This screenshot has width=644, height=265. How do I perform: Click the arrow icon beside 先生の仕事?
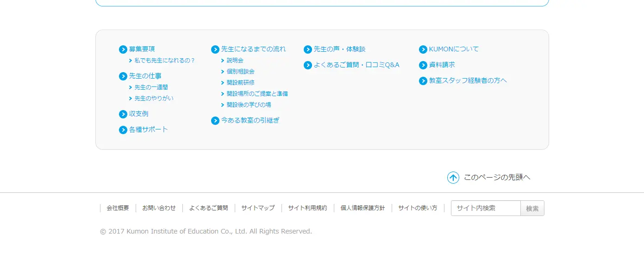point(123,76)
